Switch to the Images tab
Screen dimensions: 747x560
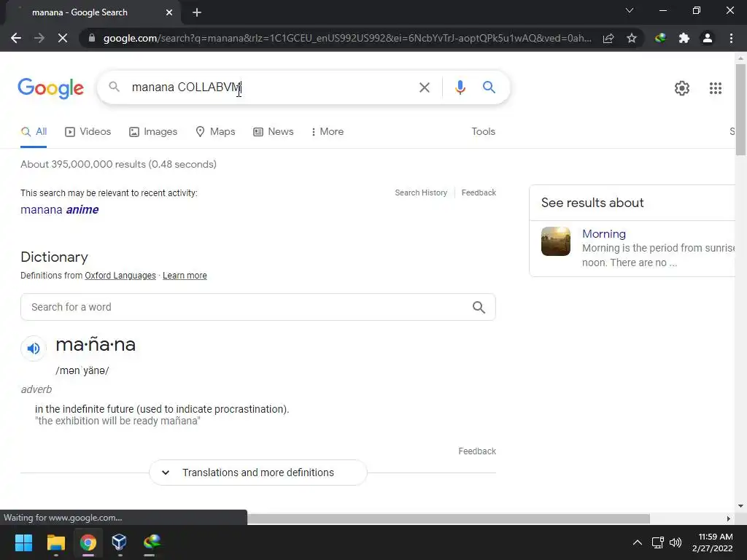coord(153,132)
